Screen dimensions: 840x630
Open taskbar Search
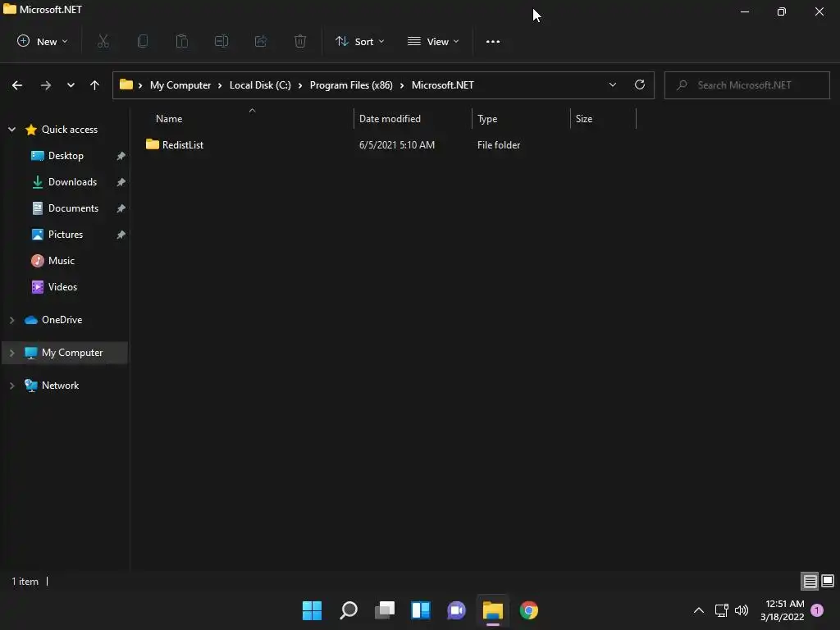click(348, 610)
